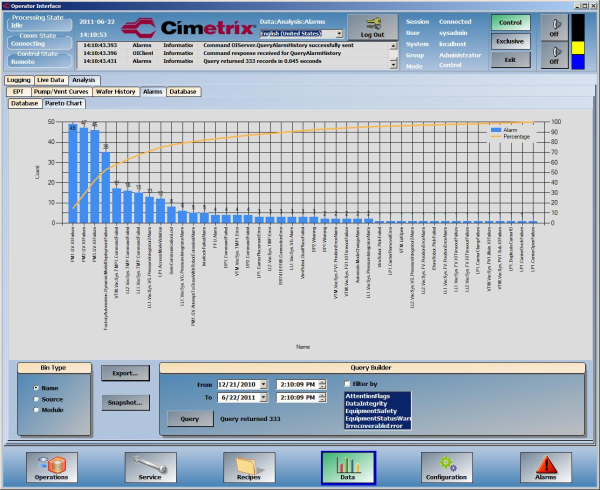Select the Data chart section
This screenshot has height=490, width=600.
coord(348,467)
